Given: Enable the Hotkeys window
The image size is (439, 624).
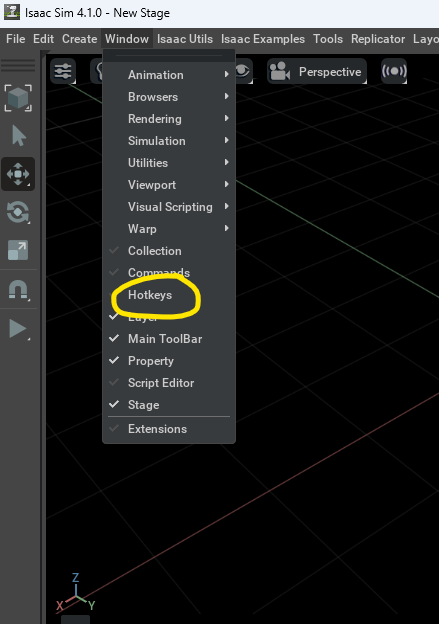Looking at the screenshot, I should [x=169, y=295].
